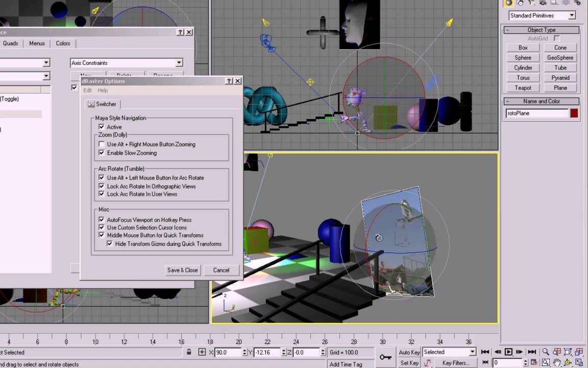The image size is (588, 368).
Task: Toggle Use Alt + Left Mouse Arc Rotate
Action: click(101, 178)
